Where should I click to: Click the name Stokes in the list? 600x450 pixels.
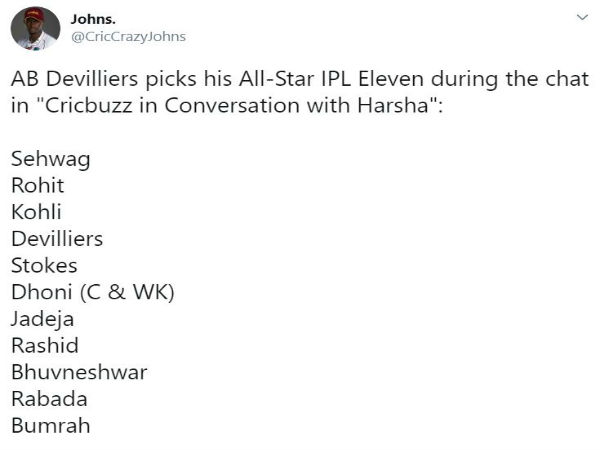coord(44,266)
